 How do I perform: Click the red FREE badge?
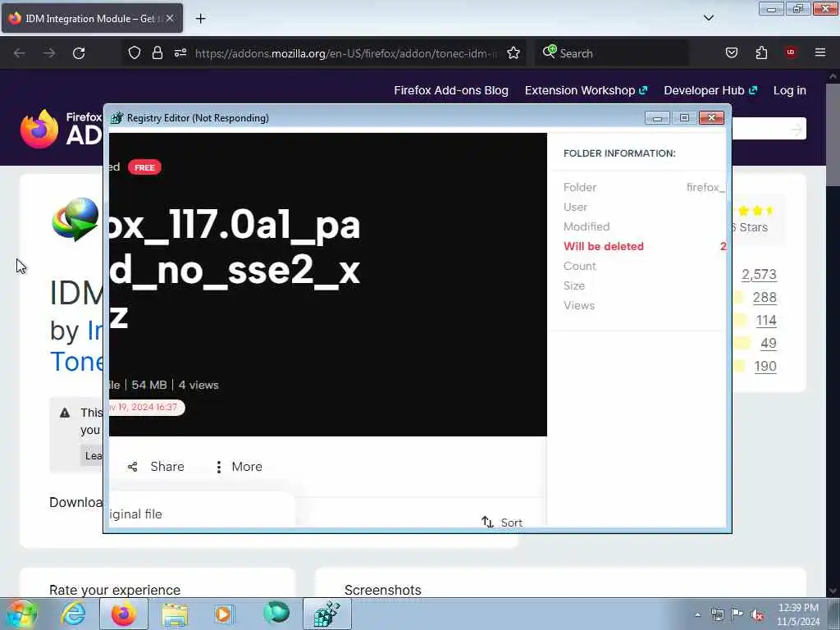(x=144, y=167)
